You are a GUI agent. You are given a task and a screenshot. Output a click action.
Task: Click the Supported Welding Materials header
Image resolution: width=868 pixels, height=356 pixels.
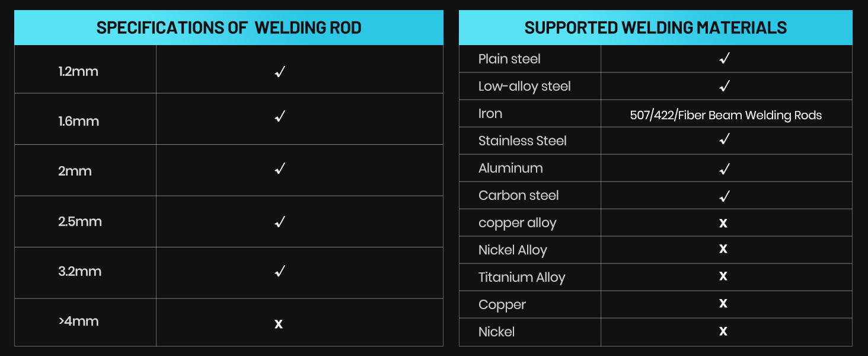pyautogui.click(x=656, y=28)
